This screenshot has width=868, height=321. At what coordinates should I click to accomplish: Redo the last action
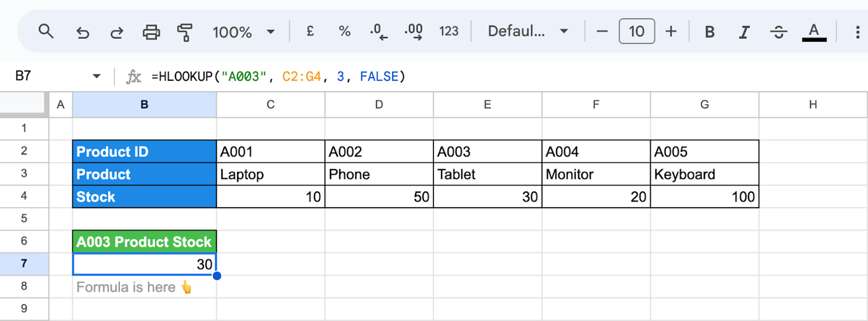tap(117, 32)
